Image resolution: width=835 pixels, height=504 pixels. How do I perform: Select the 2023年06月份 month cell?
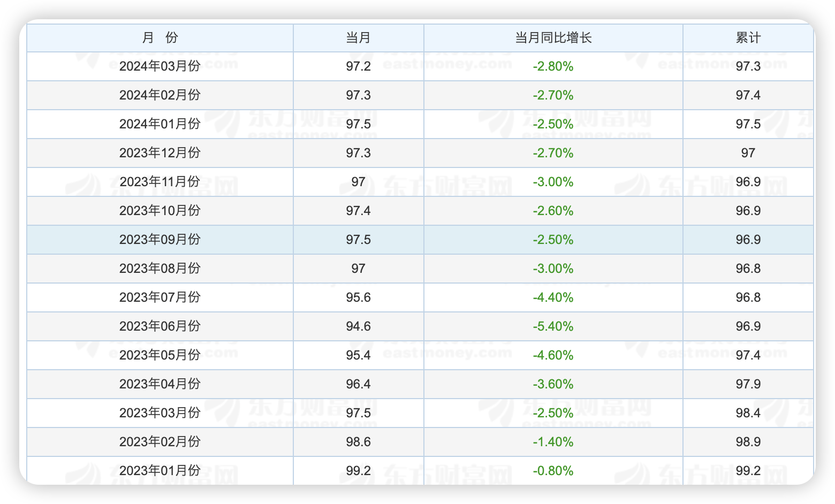coord(160,326)
